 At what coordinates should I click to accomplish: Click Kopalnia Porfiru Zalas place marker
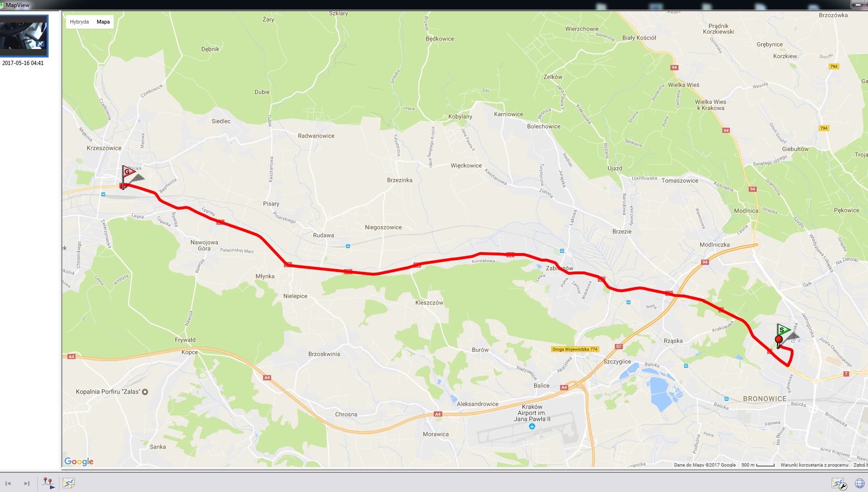(145, 392)
